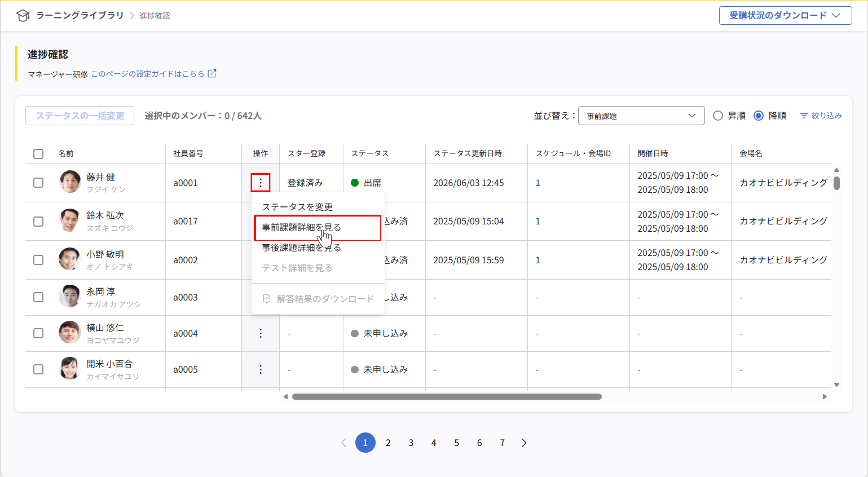Screen dimensions: 868x477
Task: Click the スター登録 column header
Action: coord(306,154)
